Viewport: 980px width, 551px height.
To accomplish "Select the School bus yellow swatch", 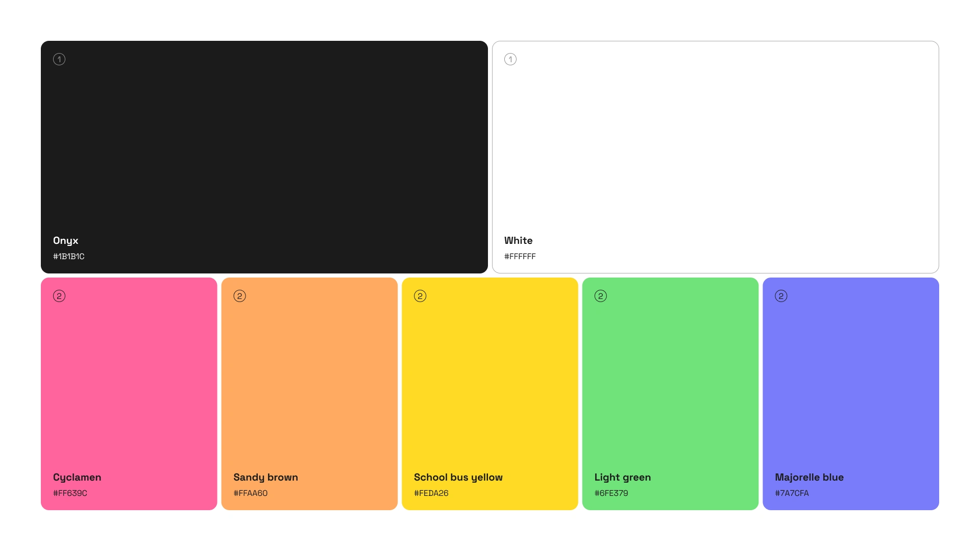I will point(489,383).
